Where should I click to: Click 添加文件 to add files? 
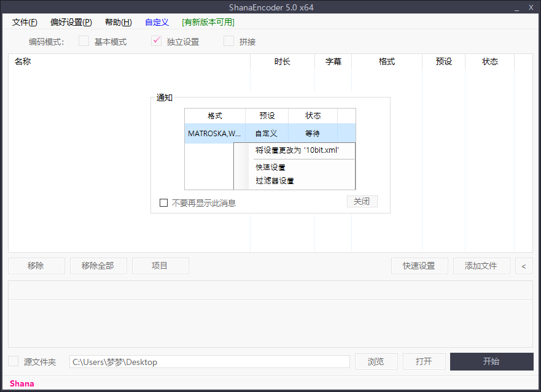click(x=481, y=266)
